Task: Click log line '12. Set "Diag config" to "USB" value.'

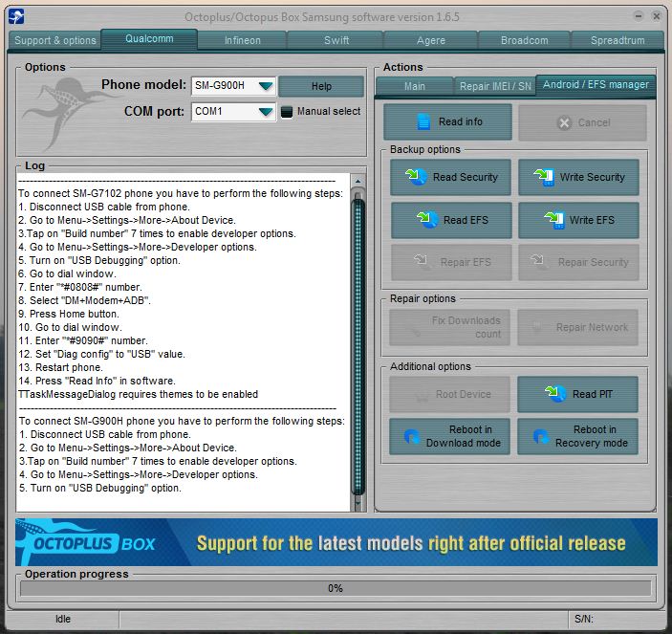Action: (x=101, y=354)
